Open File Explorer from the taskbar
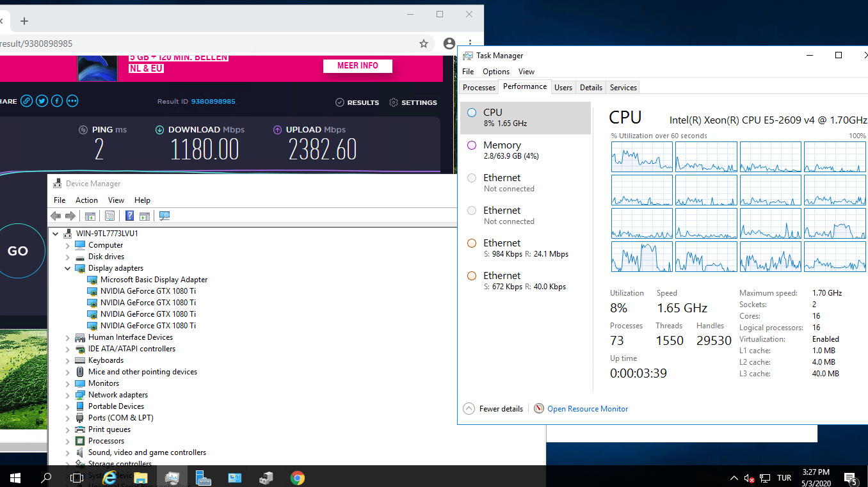Image resolution: width=868 pixels, height=487 pixels. pos(141,477)
